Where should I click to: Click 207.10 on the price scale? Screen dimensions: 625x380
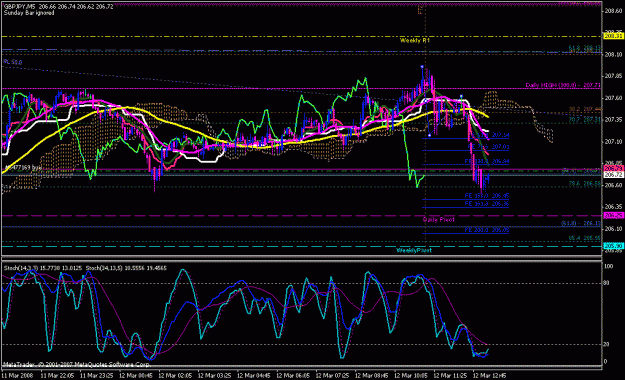point(613,142)
